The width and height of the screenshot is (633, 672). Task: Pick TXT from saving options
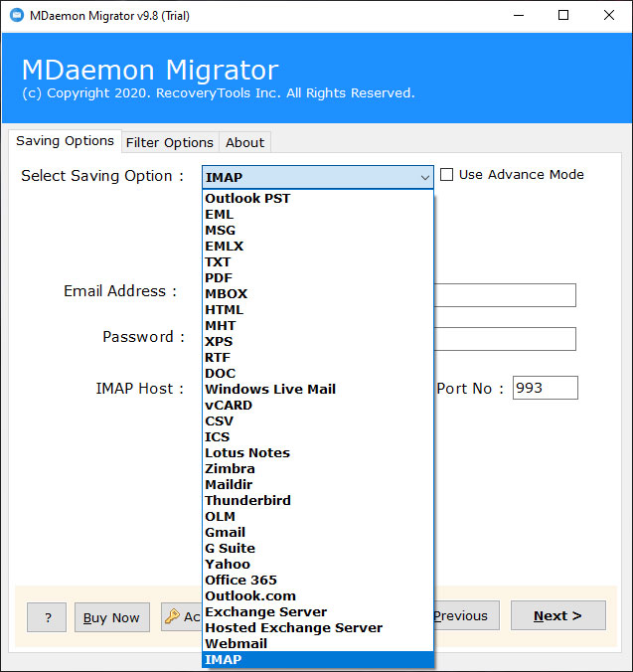[x=318, y=261]
